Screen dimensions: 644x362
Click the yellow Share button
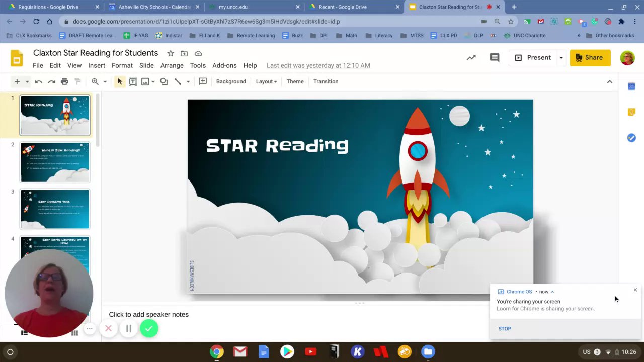(x=590, y=58)
